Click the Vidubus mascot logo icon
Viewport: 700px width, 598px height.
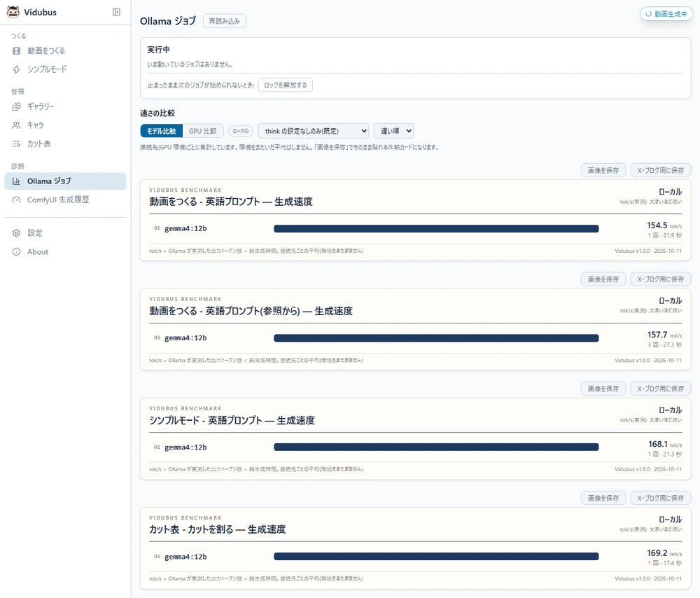point(13,12)
